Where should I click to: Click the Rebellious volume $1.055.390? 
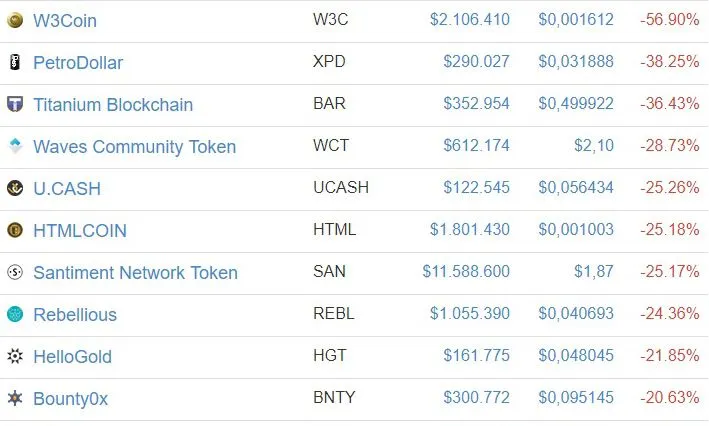pyautogui.click(x=470, y=314)
